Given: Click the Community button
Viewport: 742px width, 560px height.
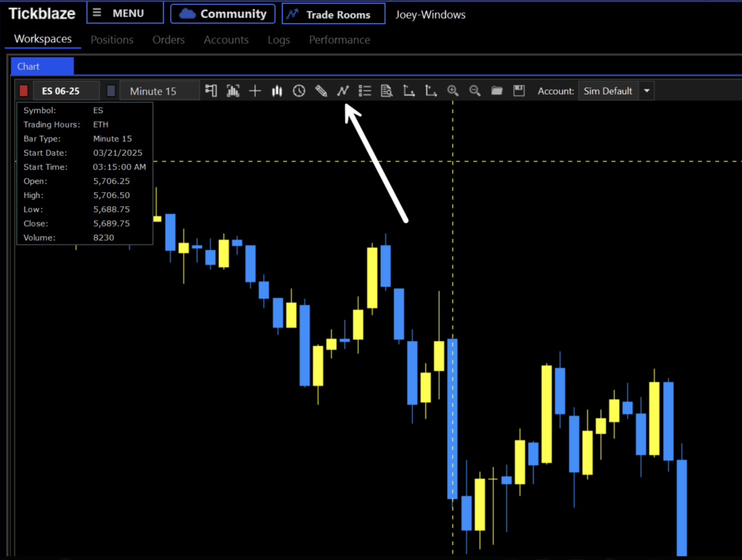Looking at the screenshot, I should click(x=222, y=13).
